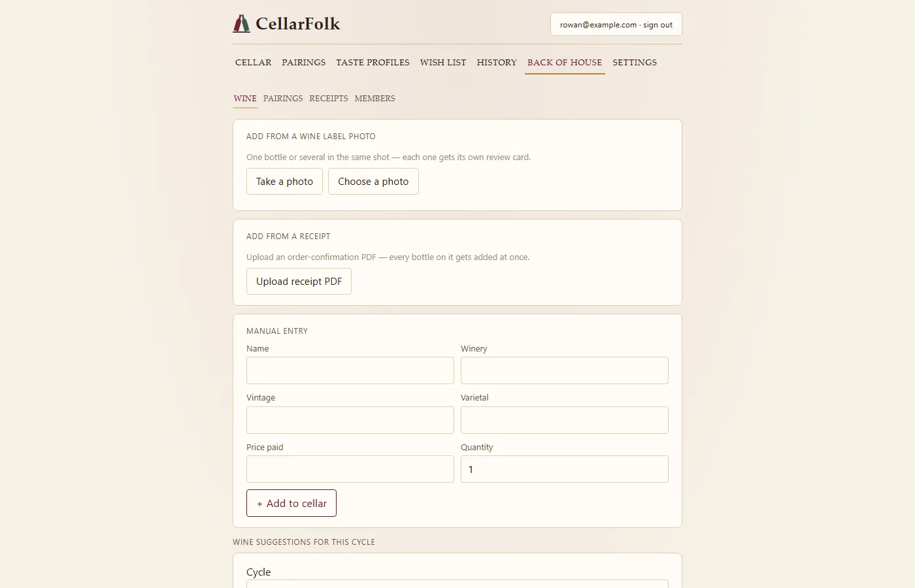Viewport: 915px width, 588px height.
Task: Switch to the Wish List tab
Action: coord(443,63)
